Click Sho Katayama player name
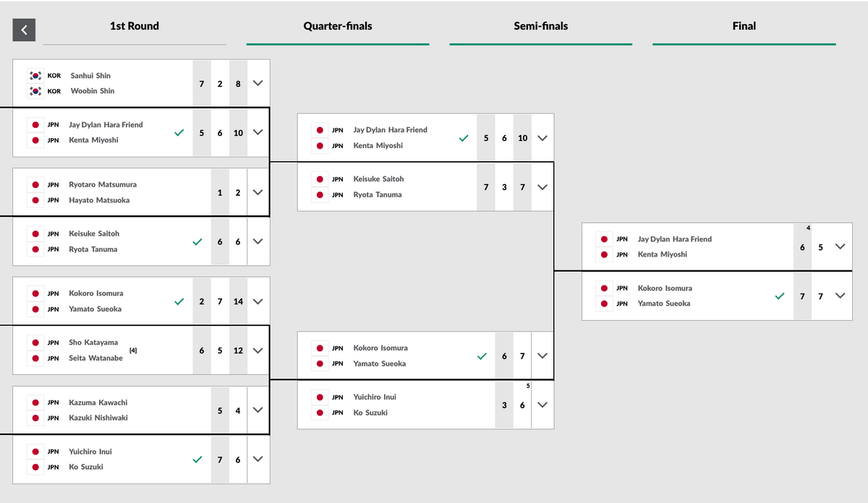Viewport: 868px width, 503px height. [x=93, y=343]
